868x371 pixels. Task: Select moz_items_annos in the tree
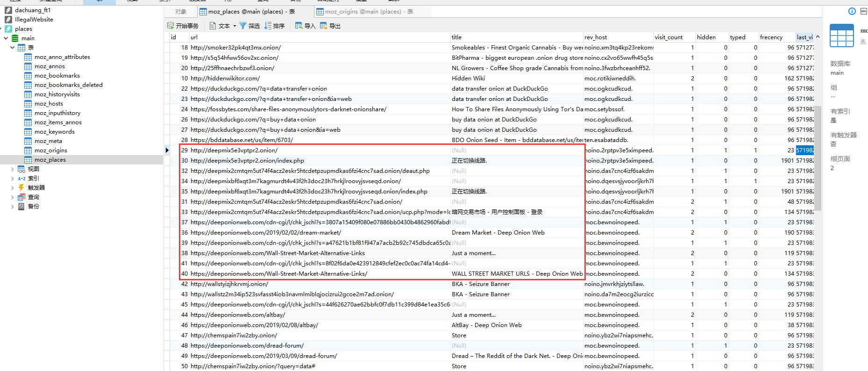(58, 122)
